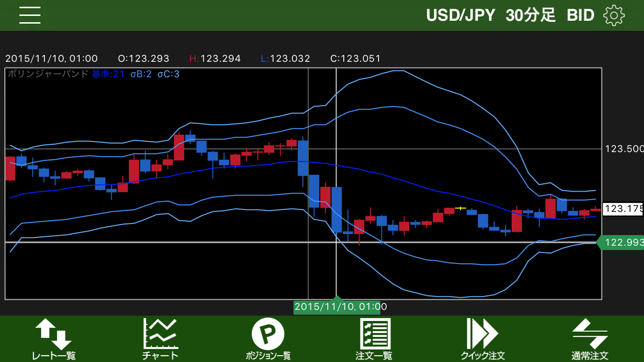
Task: Switch to the チャート chart view
Action: (x=160, y=340)
